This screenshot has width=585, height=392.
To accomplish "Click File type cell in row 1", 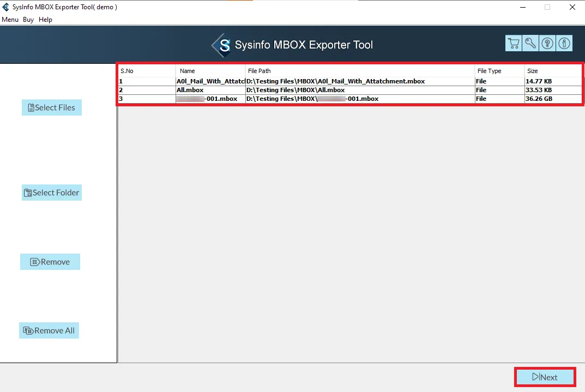I will [499, 81].
